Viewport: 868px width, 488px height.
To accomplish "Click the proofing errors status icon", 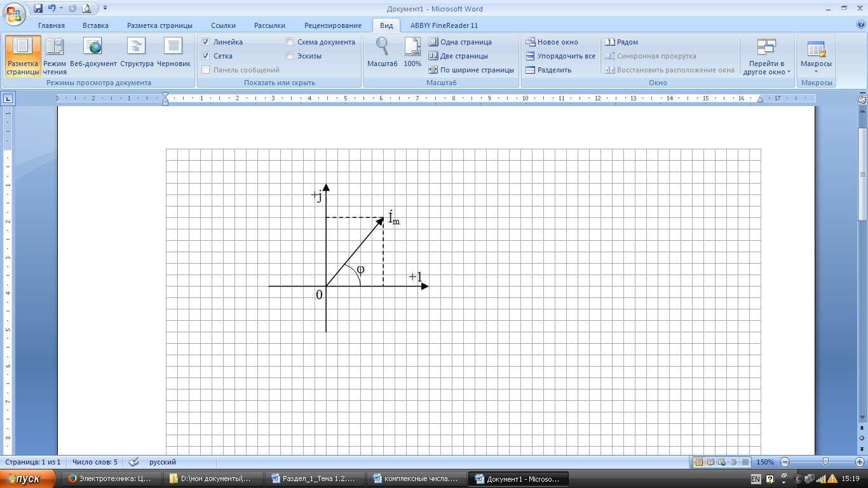I will [x=133, y=462].
